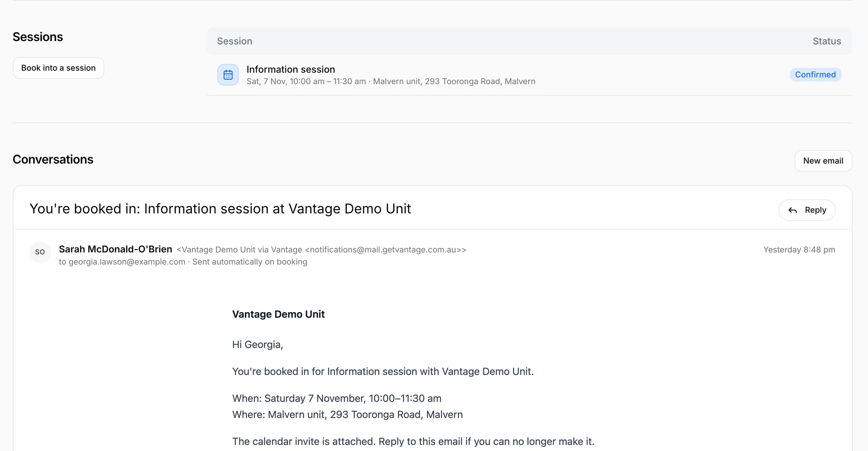The width and height of the screenshot is (868, 451).
Task: Click the Hi Georgia greeting line
Action: pos(257,345)
